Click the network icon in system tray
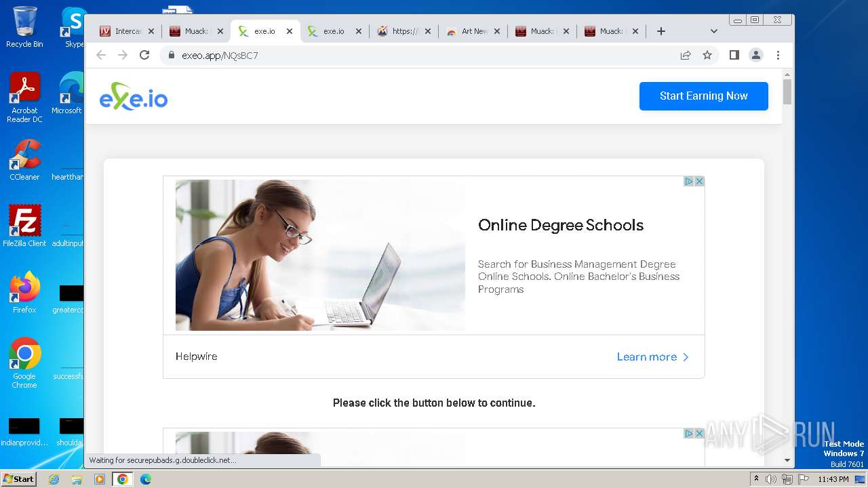 tap(787, 479)
